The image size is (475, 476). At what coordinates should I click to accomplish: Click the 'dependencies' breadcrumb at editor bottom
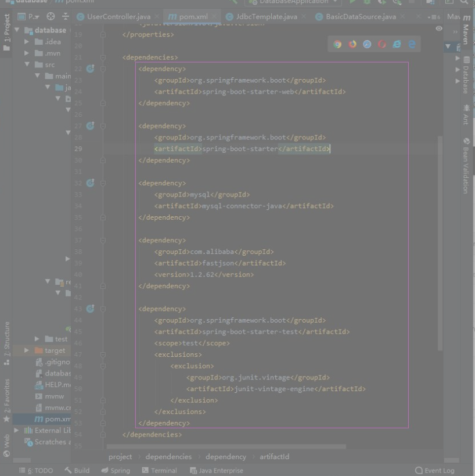168,457
